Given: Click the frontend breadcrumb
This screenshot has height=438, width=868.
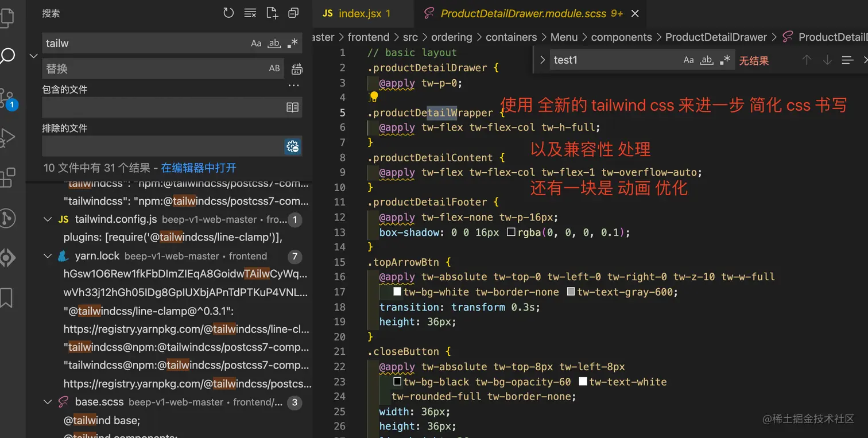Looking at the screenshot, I should [369, 37].
